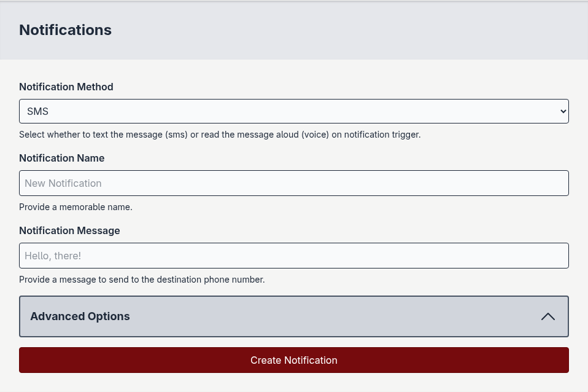Click the New Notification placeholder text box

coord(294,183)
